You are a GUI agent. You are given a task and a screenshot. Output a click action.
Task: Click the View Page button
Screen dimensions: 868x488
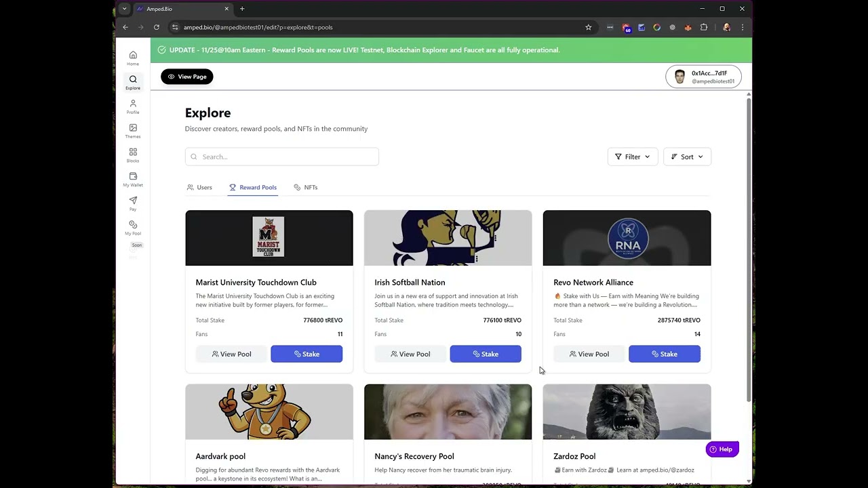[x=187, y=77]
